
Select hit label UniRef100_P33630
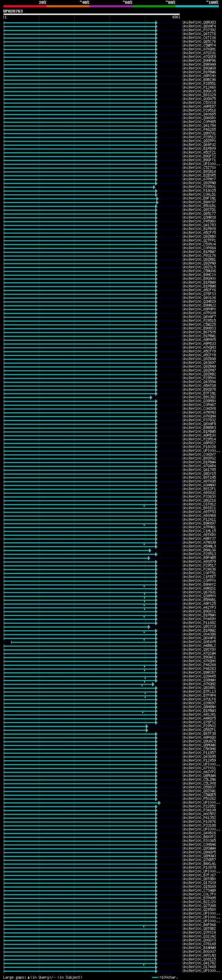(x=199, y=496)
